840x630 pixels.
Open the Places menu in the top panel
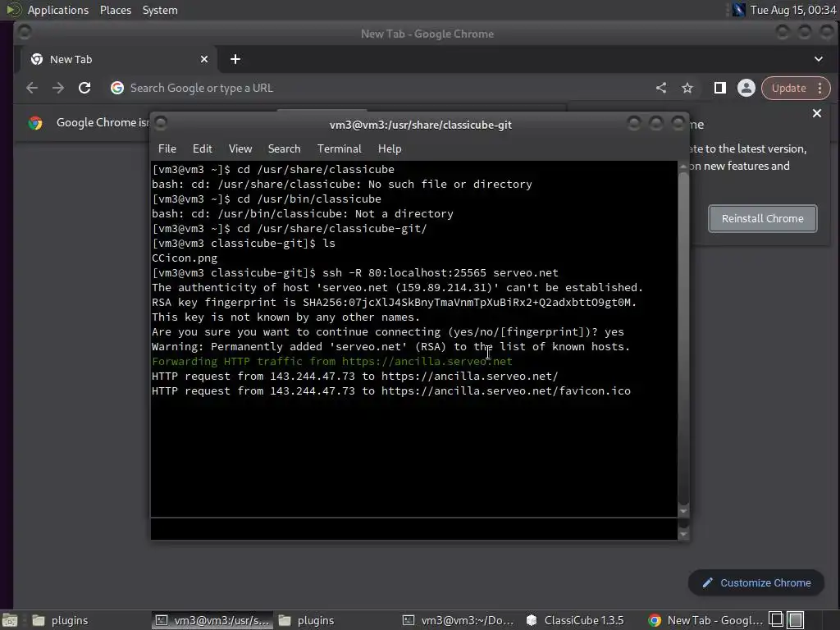point(116,10)
